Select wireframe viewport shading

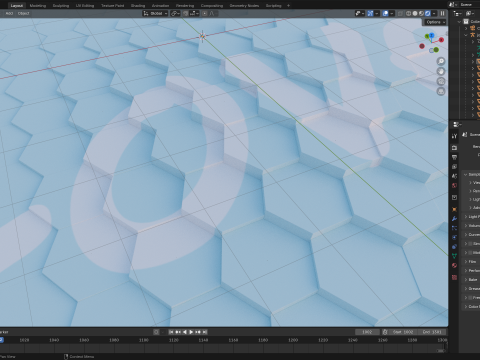click(408, 13)
